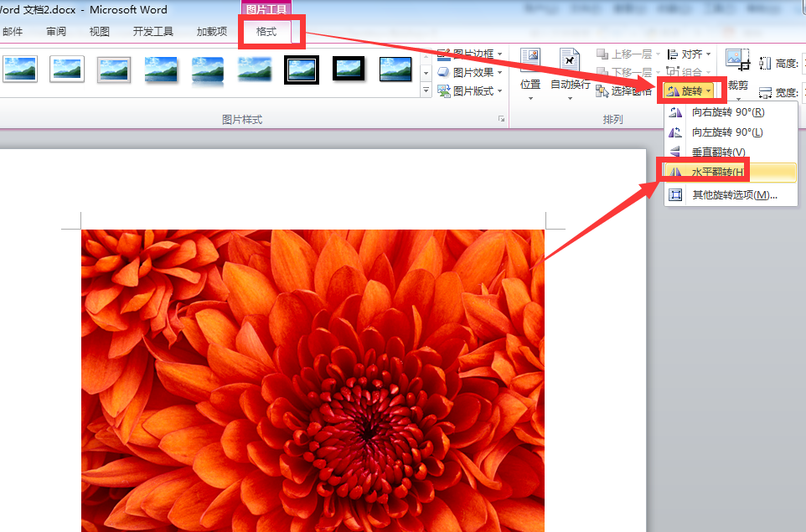Click 上移一层 bring forward

628,54
